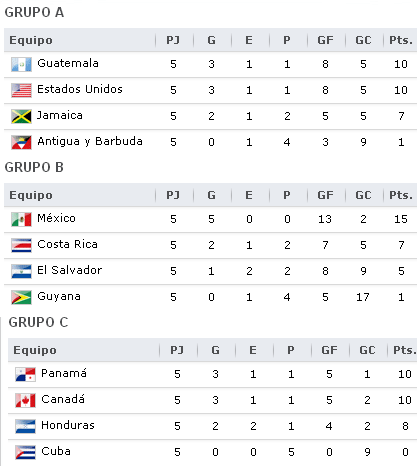Click the Antigua y Barbuda flag

[x=21, y=142]
